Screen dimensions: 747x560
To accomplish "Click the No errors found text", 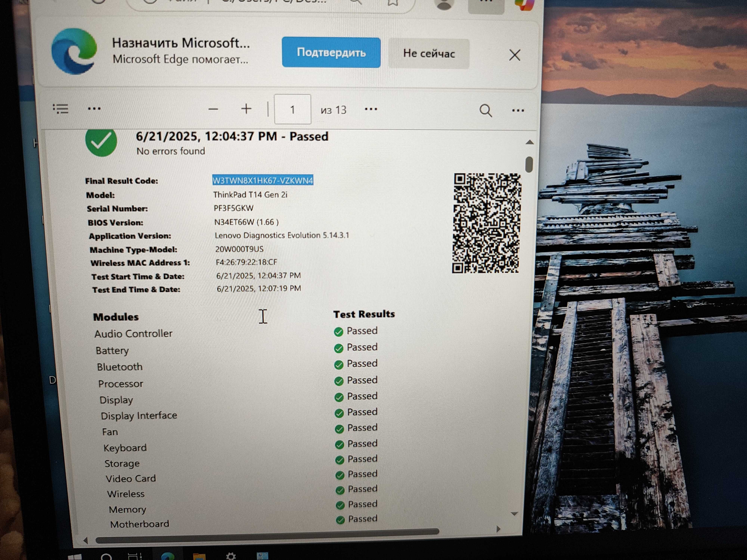I will pos(171,151).
